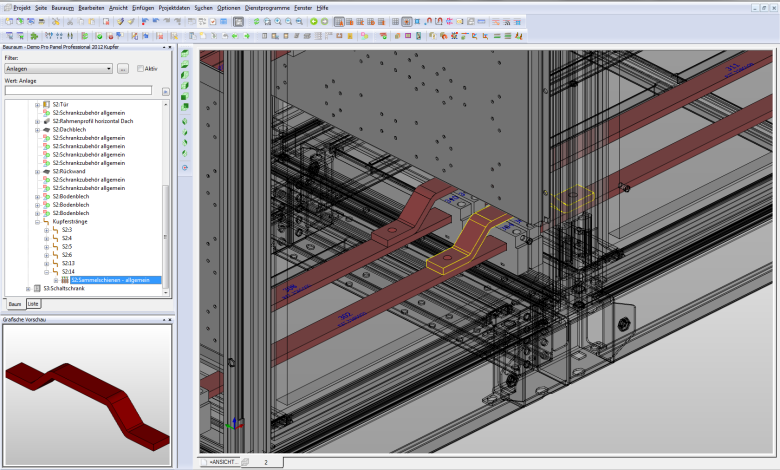Select S2:Rückwand in the tree
The height and width of the screenshot is (470, 780).
[69, 171]
